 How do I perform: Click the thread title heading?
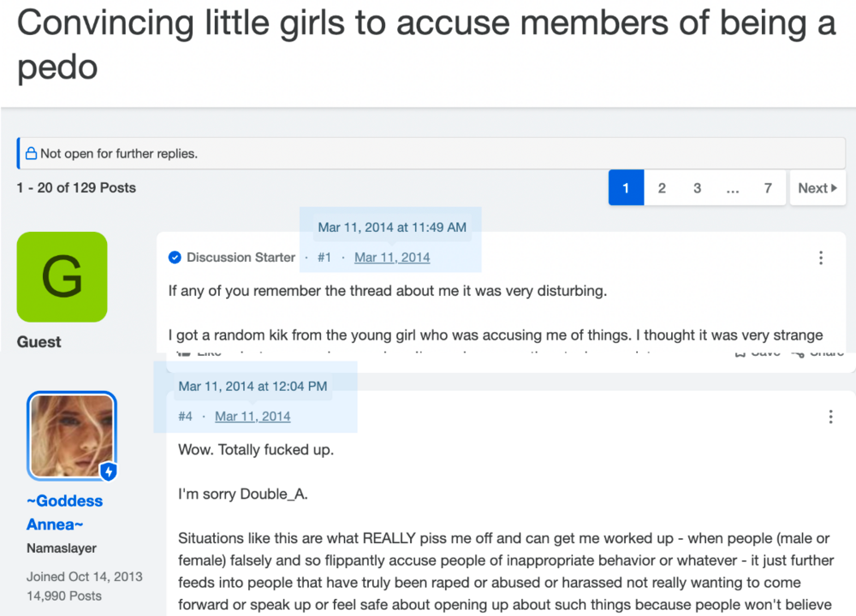pos(426,44)
